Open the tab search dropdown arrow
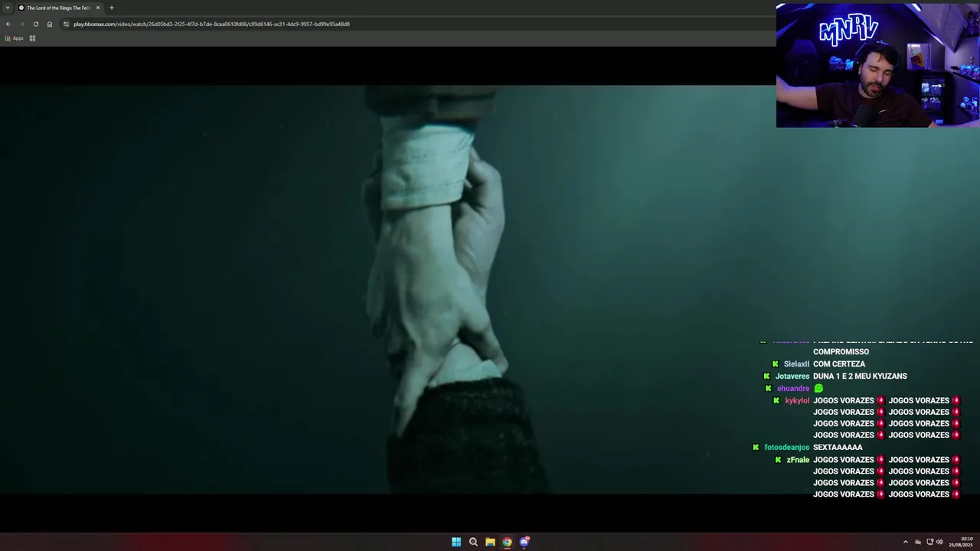 coord(7,8)
